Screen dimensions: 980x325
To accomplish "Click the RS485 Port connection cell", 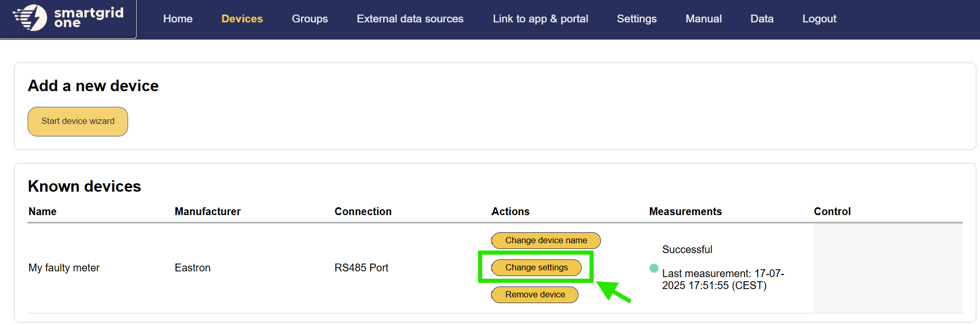I will click(x=361, y=268).
